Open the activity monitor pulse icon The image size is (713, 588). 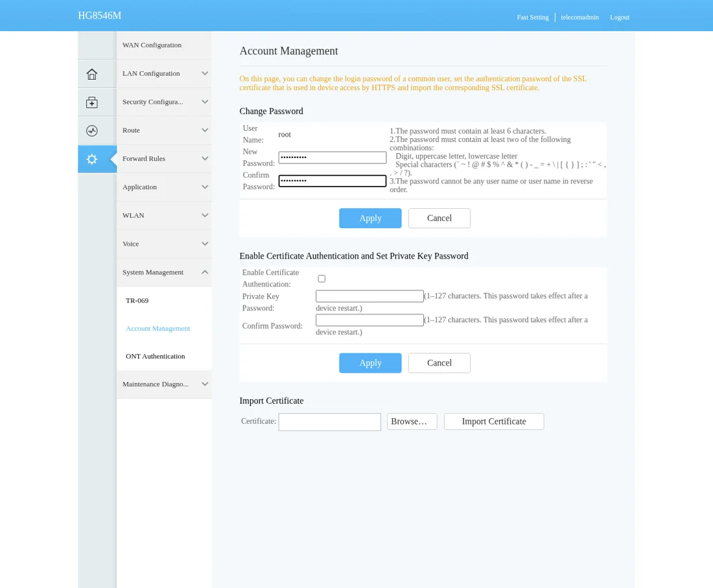click(x=92, y=131)
